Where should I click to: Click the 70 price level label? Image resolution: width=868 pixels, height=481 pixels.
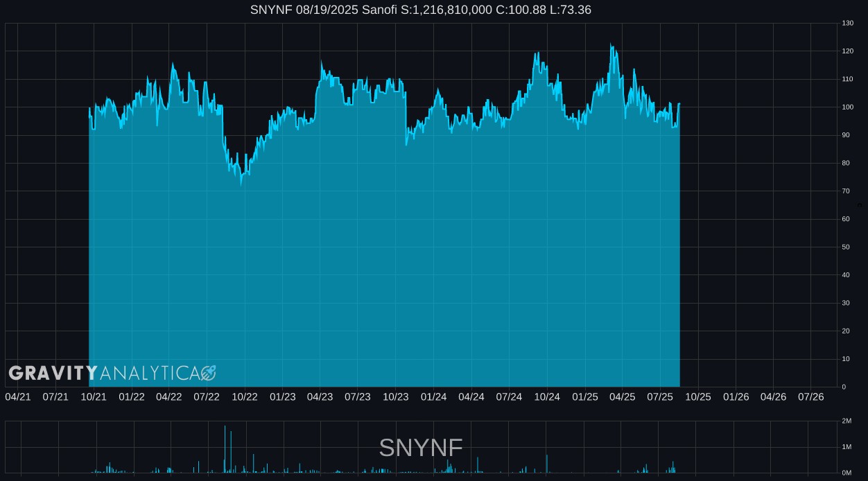click(x=846, y=191)
